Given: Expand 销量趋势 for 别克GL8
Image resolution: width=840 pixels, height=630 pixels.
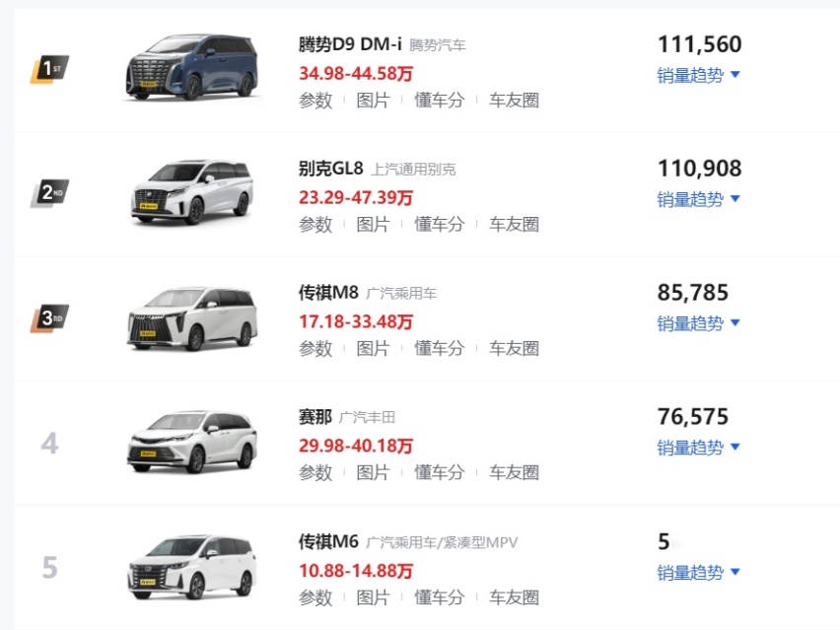Looking at the screenshot, I should pos(698,199).
